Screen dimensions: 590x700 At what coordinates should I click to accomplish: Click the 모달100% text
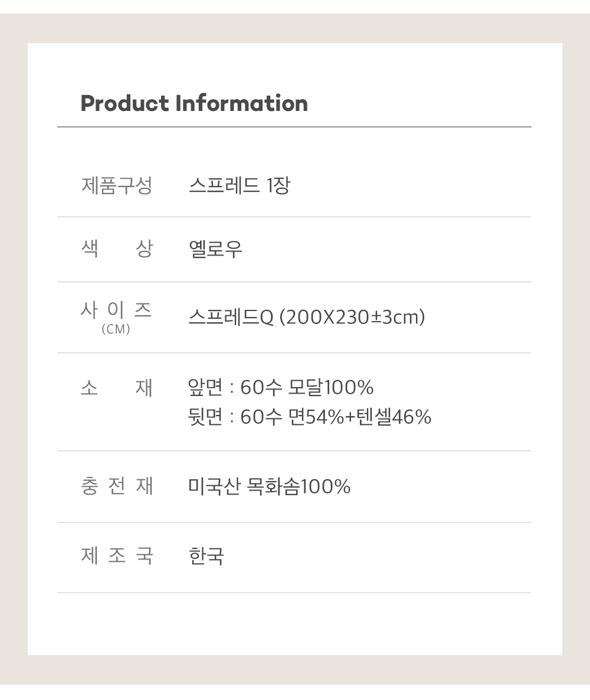point(331,388)
